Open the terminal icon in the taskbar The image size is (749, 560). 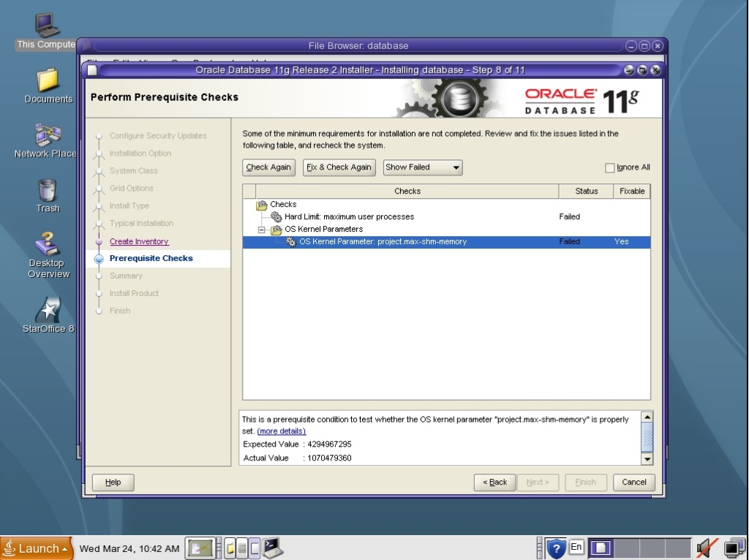(272, 548)
